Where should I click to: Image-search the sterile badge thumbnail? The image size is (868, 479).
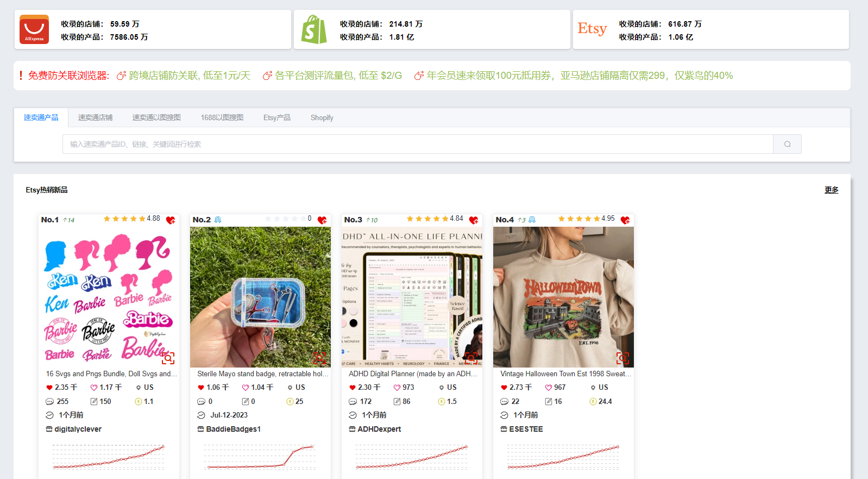coord(319,358)
